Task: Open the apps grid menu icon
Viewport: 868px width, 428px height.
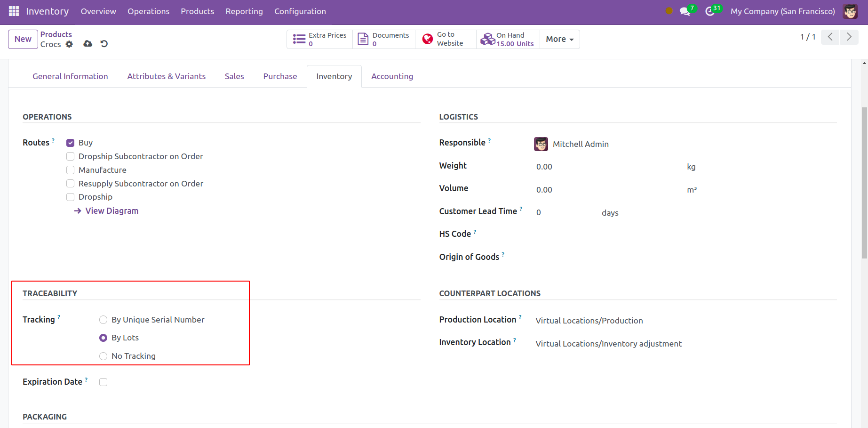Action: (14, 11)
